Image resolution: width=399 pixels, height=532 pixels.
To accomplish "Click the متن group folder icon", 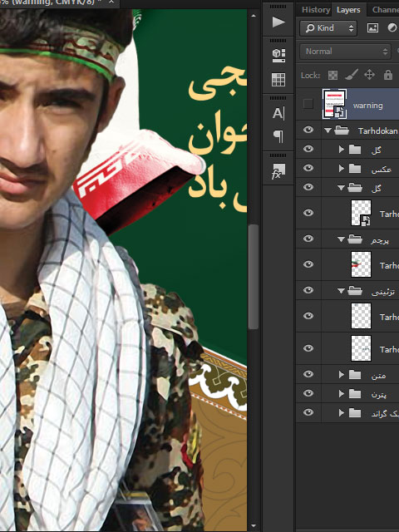I will pyautogui.click(x=355, y=375).
